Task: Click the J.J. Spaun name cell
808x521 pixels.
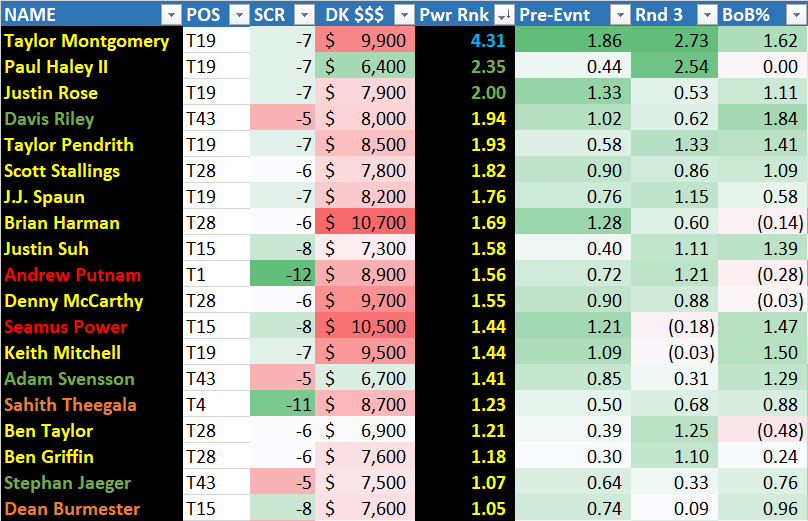Action: [x=92, y=196]
